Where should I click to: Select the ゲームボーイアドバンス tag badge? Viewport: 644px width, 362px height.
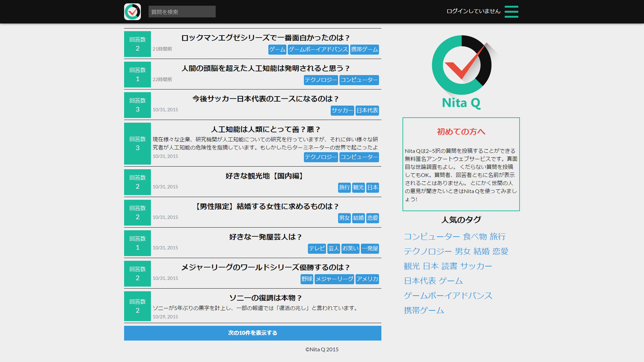point(318,50)
